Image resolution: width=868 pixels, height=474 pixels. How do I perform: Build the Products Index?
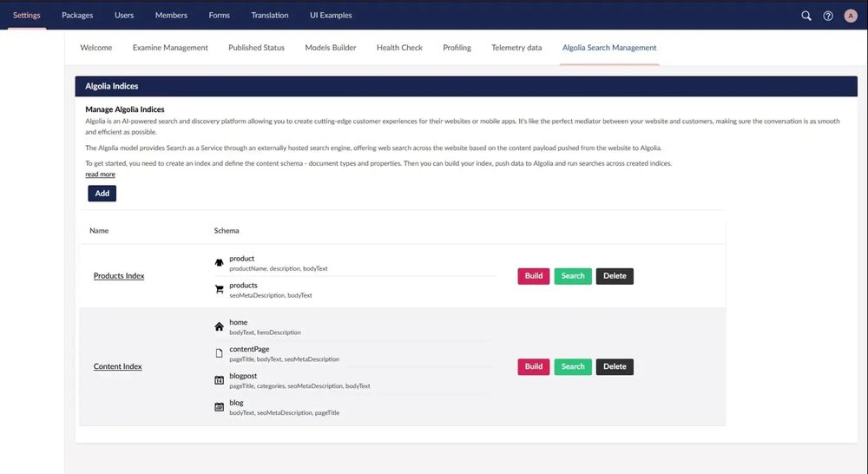tap(534, 276)
